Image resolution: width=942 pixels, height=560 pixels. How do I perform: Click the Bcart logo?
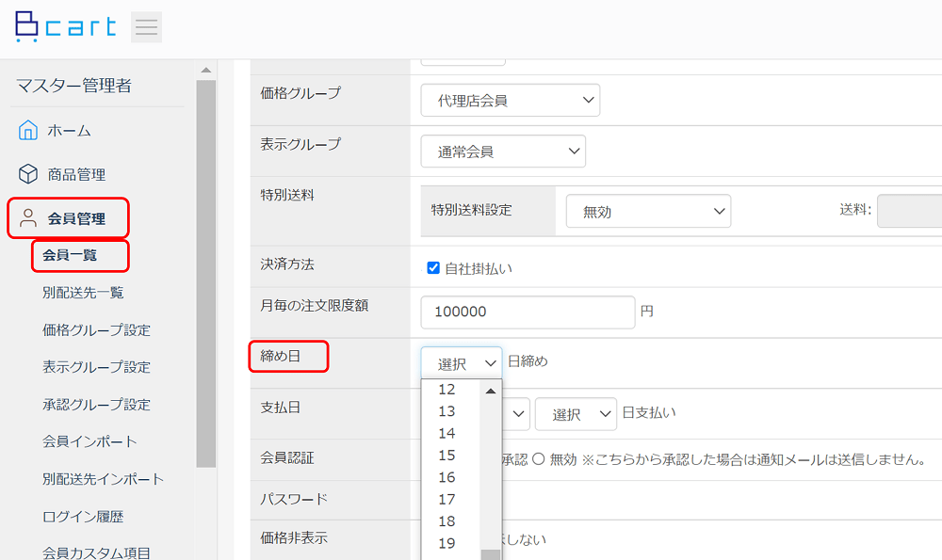[66, 27]
